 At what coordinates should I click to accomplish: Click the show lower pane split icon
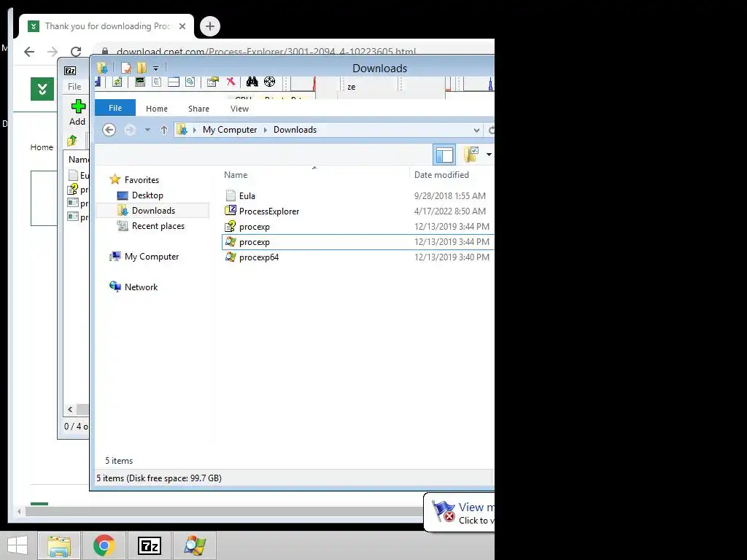174,82
